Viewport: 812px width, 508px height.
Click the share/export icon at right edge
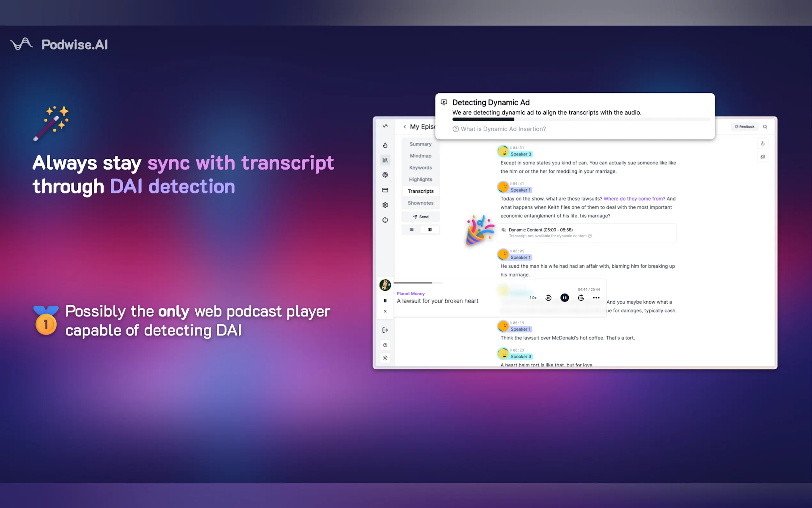(763, 143)
